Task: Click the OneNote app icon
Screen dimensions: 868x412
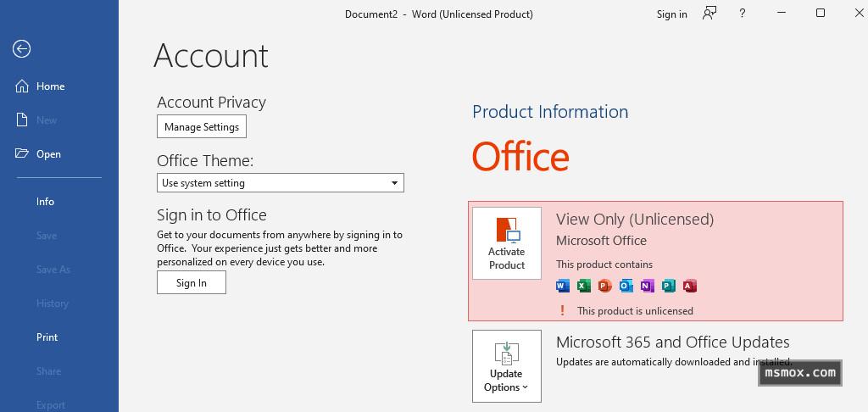Action: coord(647,286)
